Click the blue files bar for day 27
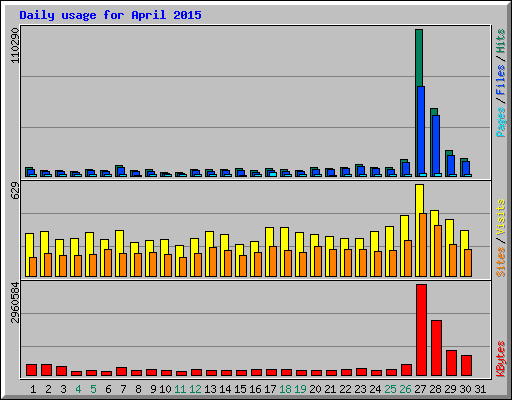The height and width of the screenshot is (400, 512). [421, 130]
